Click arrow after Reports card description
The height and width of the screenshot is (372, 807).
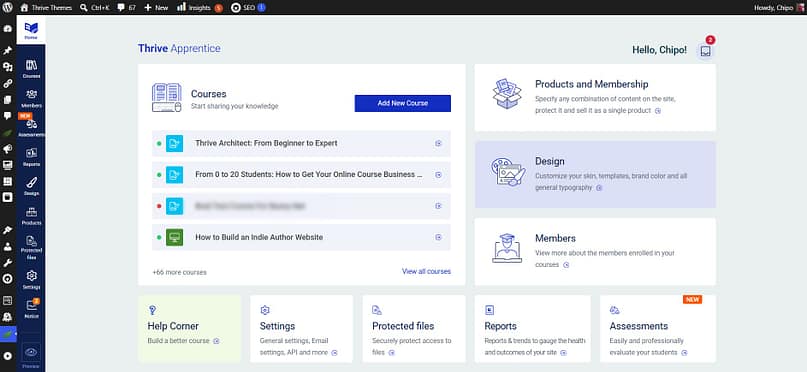[564, 353]
